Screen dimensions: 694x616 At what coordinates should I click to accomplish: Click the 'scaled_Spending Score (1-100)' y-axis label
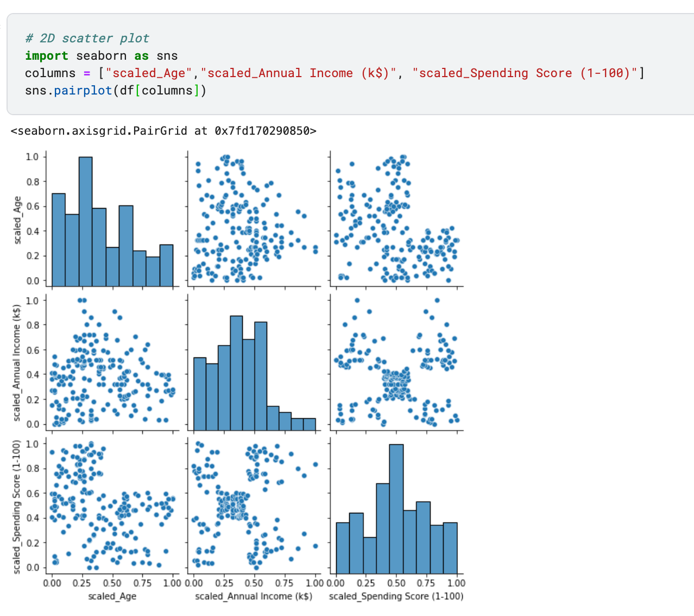point(17,506)
